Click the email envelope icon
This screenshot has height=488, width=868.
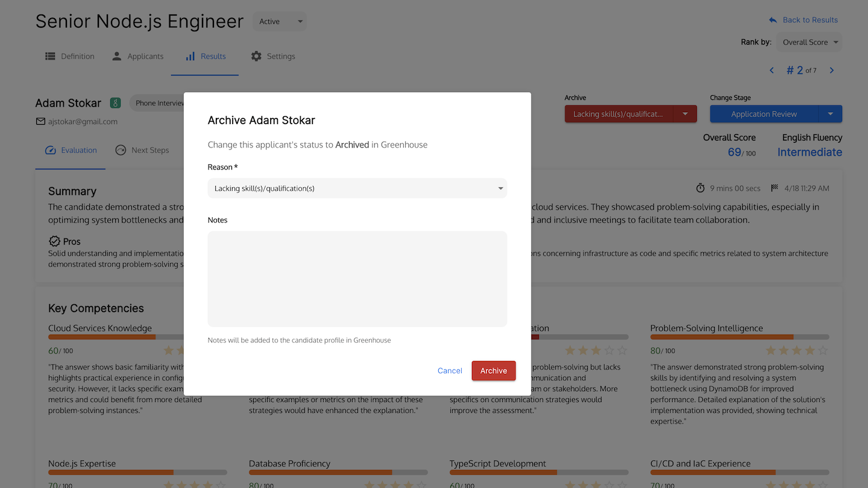click(x=40, y=122)
